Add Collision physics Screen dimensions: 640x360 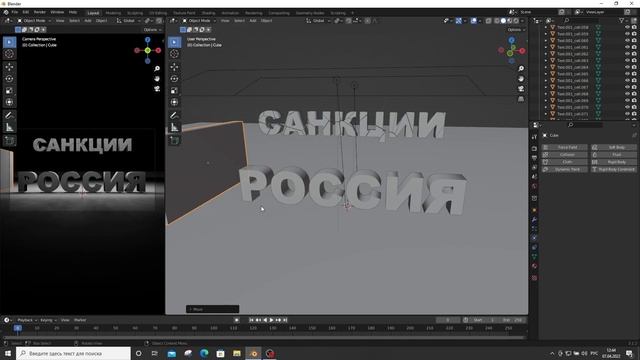coord(564,155)
